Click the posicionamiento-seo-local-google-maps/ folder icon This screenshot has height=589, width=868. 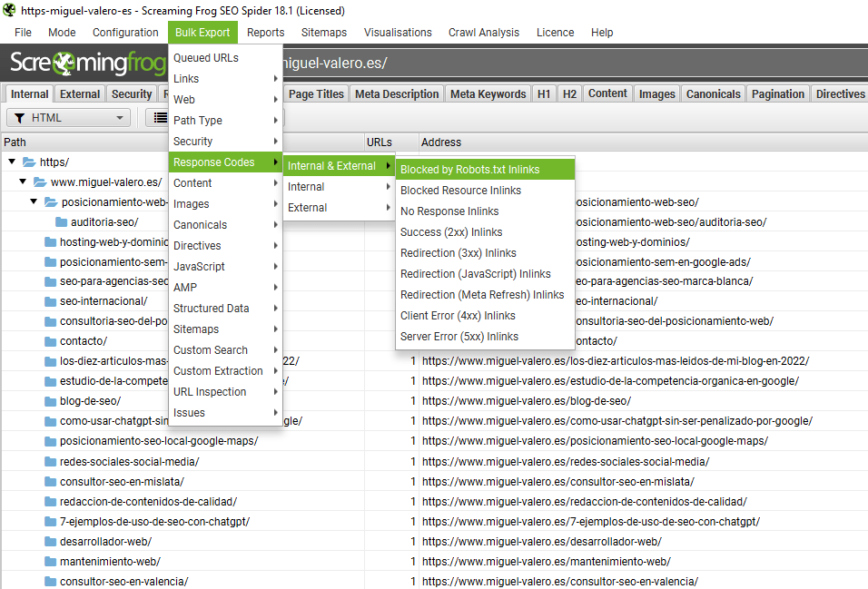pyautogui.click(x=50, y=441)
